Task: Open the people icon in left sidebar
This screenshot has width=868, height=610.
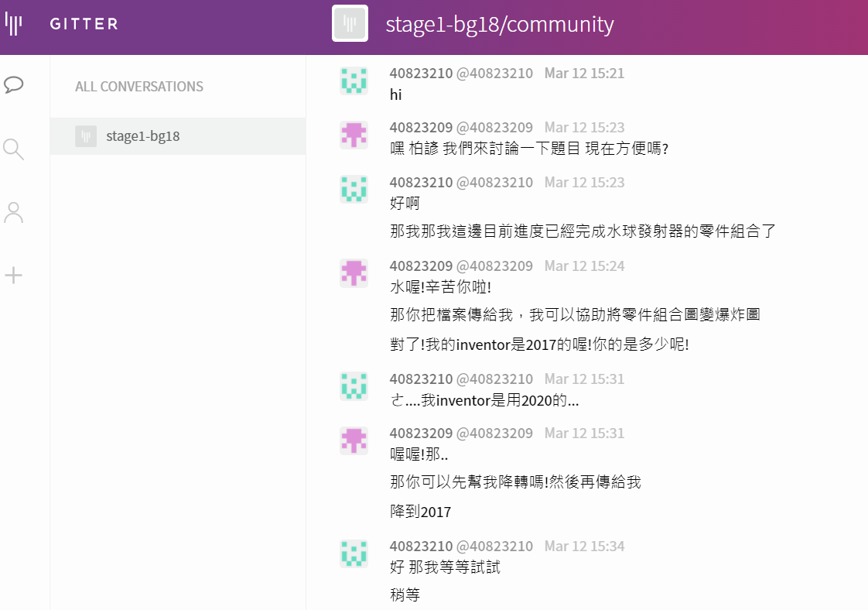Action: 13,212
